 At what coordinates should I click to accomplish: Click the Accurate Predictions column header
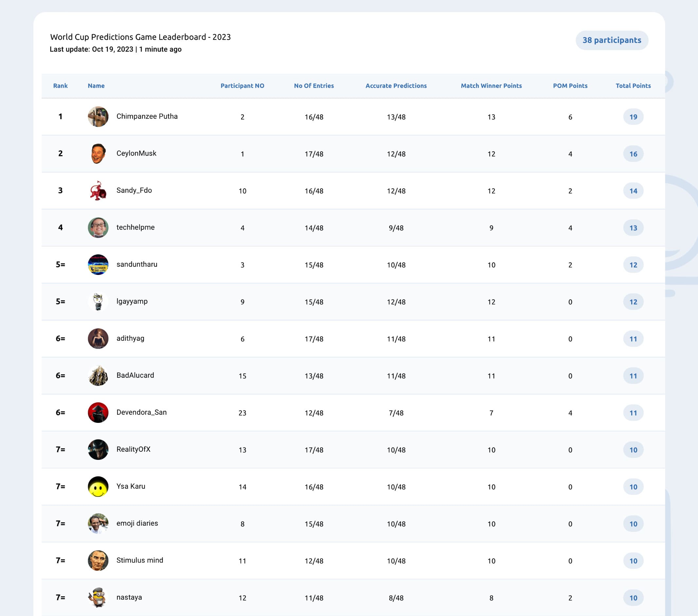[396, 86]
